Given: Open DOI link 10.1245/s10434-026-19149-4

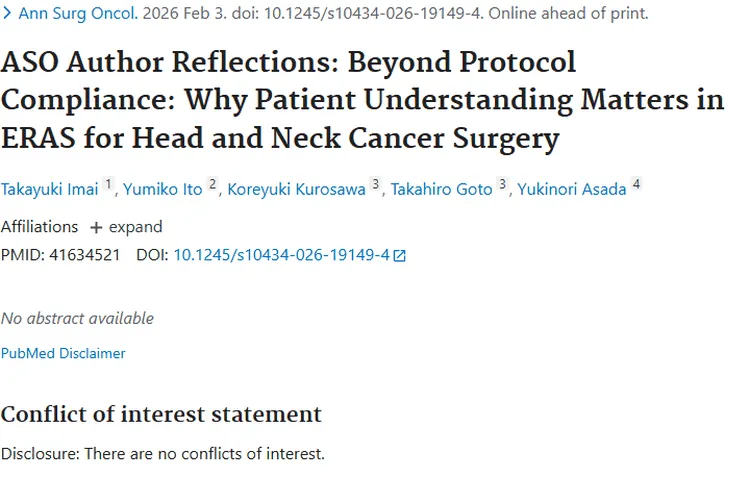Looking at the screenshot, I should click(281, 255).
